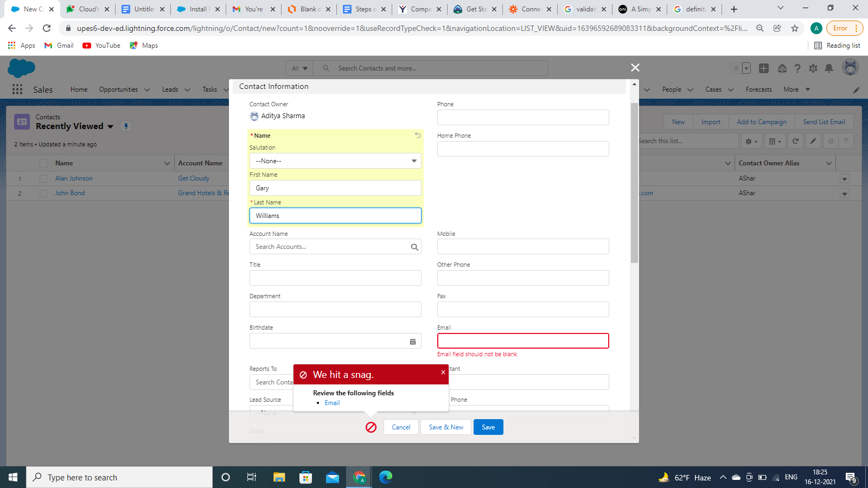Open the Recently Viewed list view dropdown

coord(111,126)
